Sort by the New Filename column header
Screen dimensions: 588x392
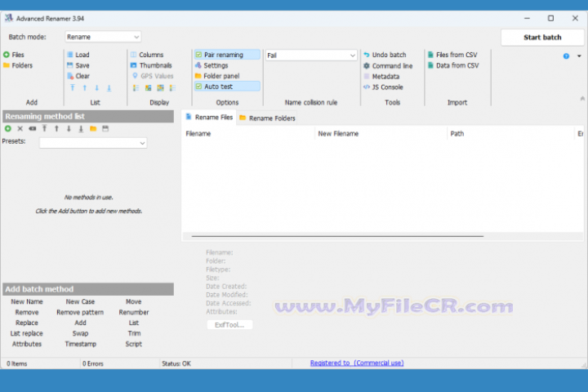coord(381,134)
